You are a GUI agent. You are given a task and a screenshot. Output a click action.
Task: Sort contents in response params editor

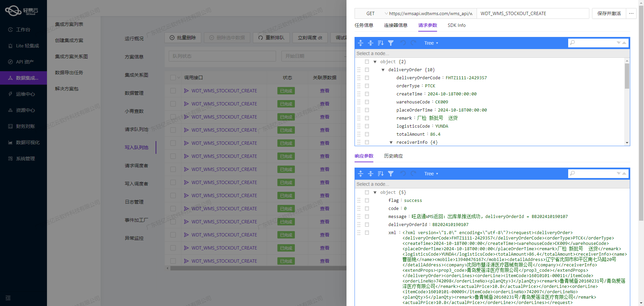[381, 174]
